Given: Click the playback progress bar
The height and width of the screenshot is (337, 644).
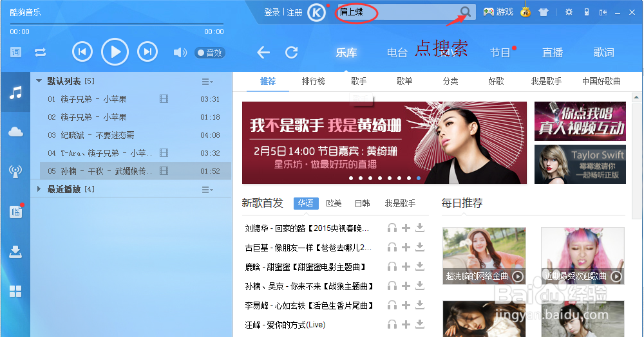Looking at the screenshot, I should coord(117,24).
